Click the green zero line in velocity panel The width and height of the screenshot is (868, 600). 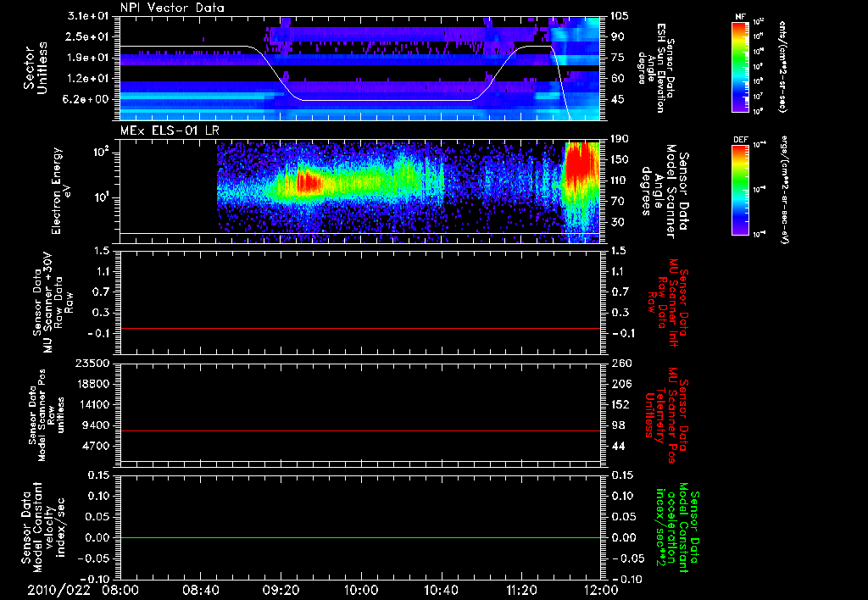pos(360,537)
